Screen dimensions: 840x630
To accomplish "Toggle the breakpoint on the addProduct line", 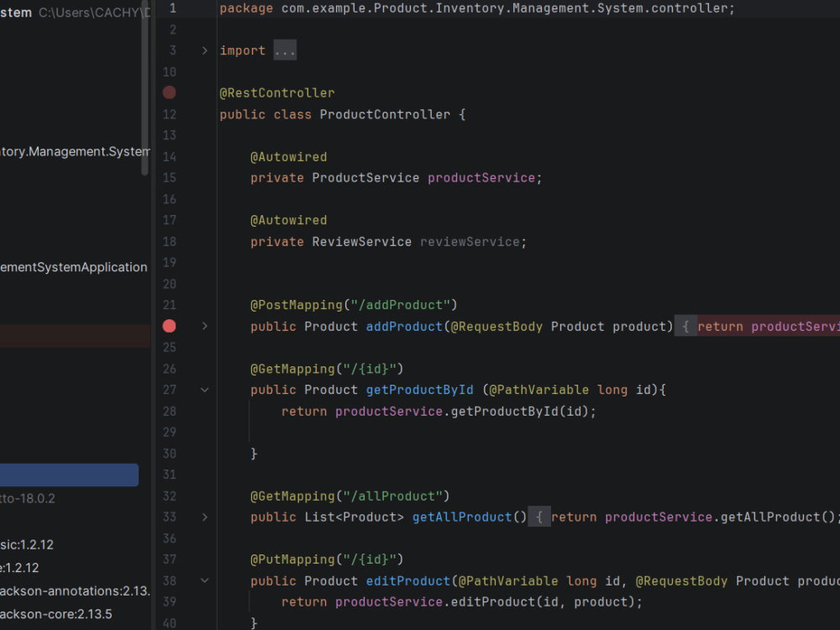I will (170, 326).
